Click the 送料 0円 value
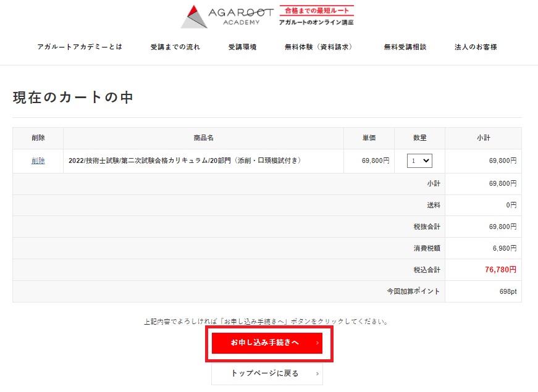Viewport: 538px width, 392px height. click(x=511, y=205)
